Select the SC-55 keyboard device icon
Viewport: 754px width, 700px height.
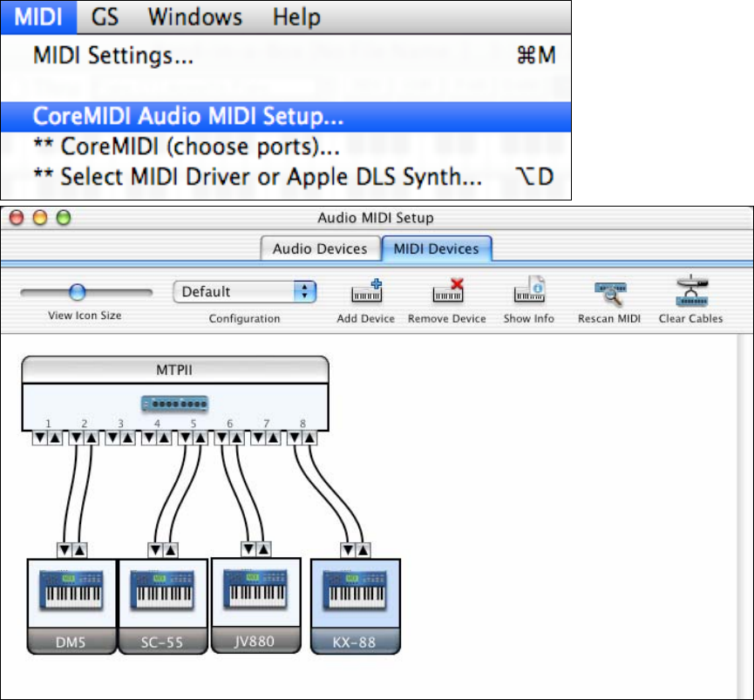pos(161,593)
